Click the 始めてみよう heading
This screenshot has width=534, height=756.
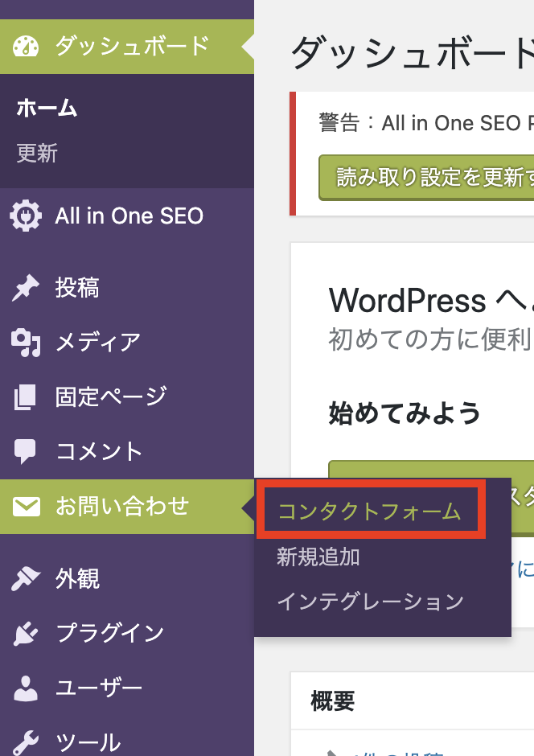tap(405, 413)
